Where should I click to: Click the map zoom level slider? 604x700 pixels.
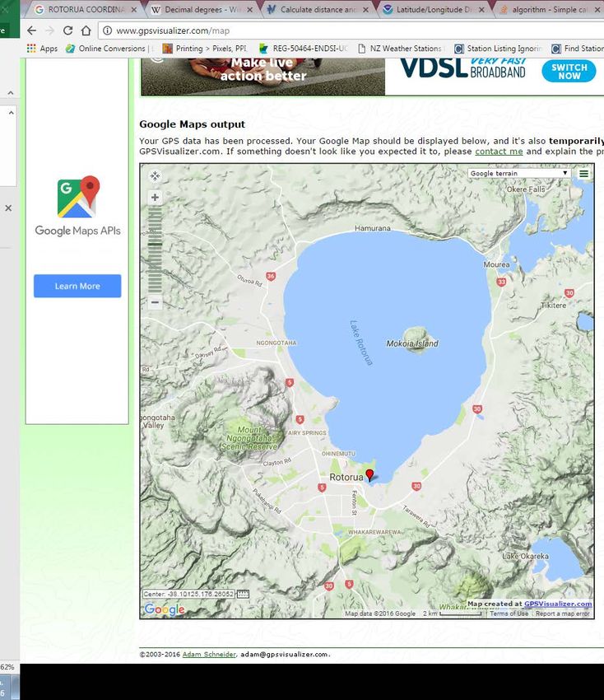155,250
